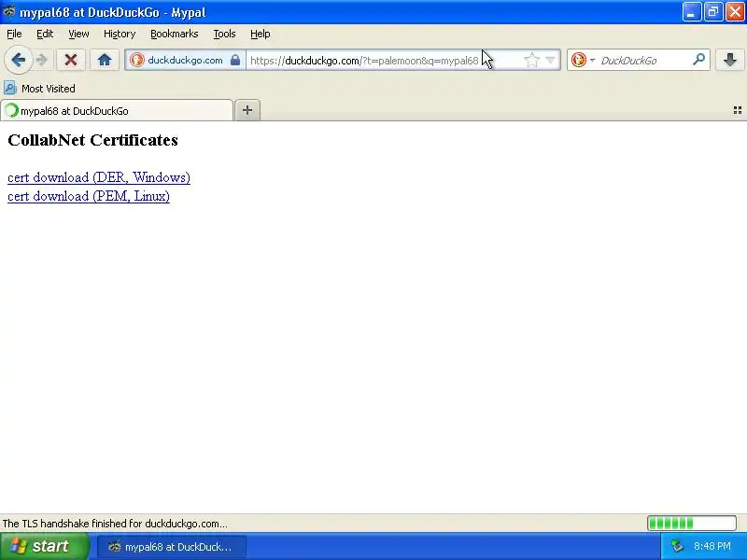Click the page loading progress bar
Viewport: 747px width, 560px height.
point(692,524)
